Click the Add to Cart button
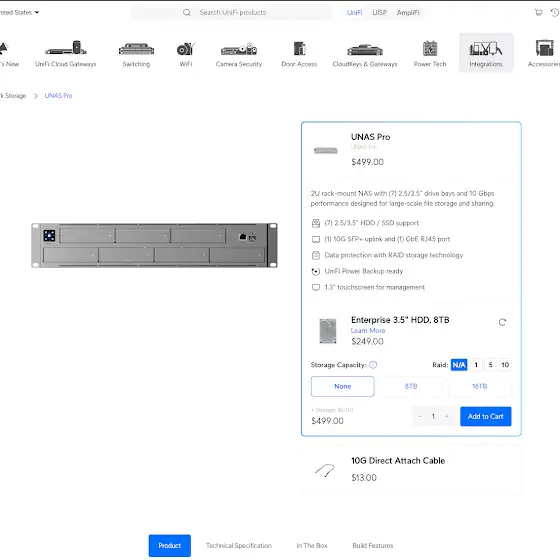The height and width of the screenshot is (560, 560). pos(485,416)
